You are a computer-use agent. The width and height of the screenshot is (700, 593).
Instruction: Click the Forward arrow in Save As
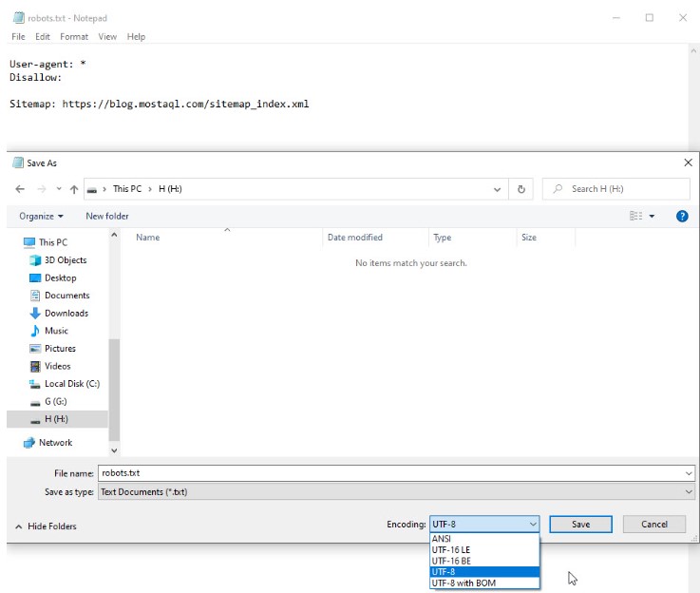pyautogui.click(x=42, y=189)
